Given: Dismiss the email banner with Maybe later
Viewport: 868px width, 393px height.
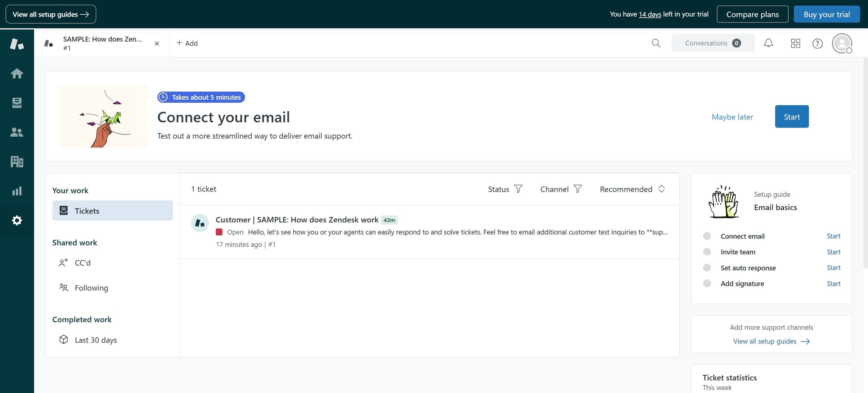Looking at the screenshot, I should point(732,117).
